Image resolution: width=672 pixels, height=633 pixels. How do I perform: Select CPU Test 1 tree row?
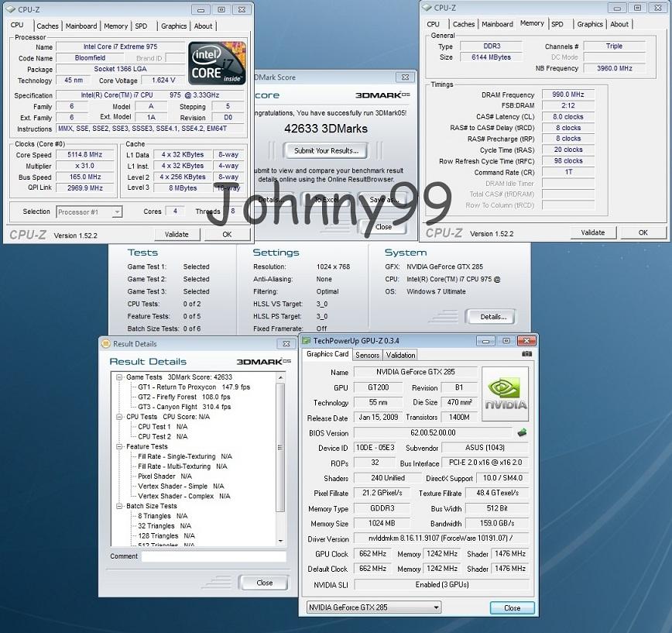163,427
